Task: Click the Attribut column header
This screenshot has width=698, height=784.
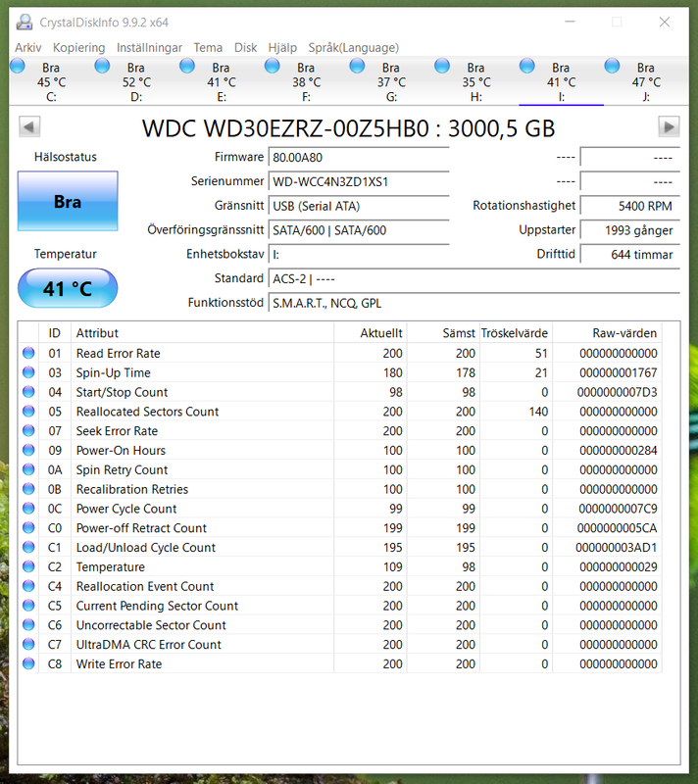Action: pyautogui.click(x=203, y=333)
